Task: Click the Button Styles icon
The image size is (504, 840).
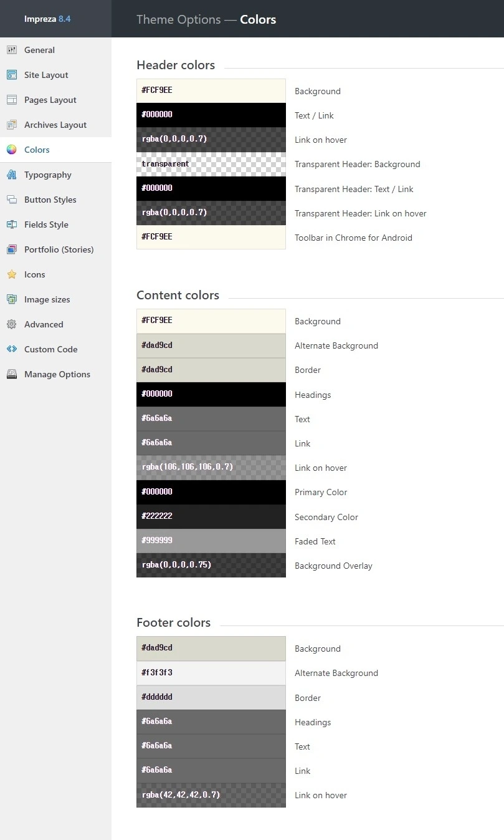Action: 12,200
